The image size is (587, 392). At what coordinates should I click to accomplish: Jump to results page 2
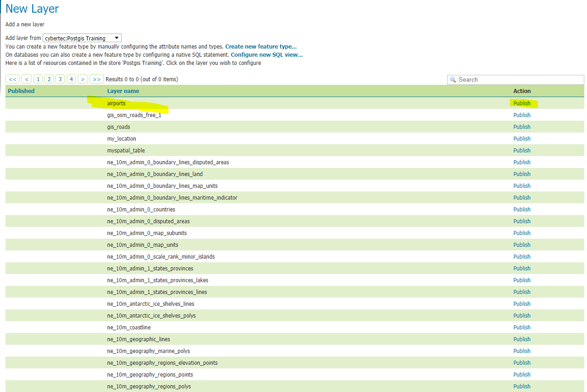pos(49,79)
